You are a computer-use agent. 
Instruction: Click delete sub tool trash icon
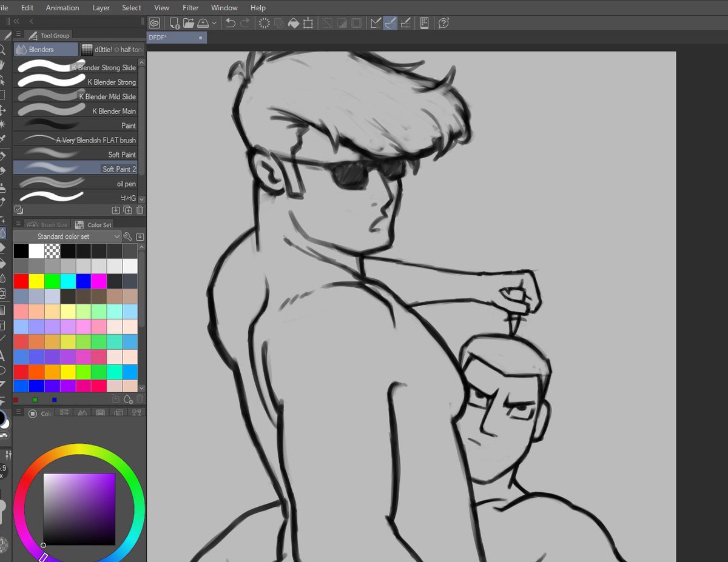click(140, 210)
